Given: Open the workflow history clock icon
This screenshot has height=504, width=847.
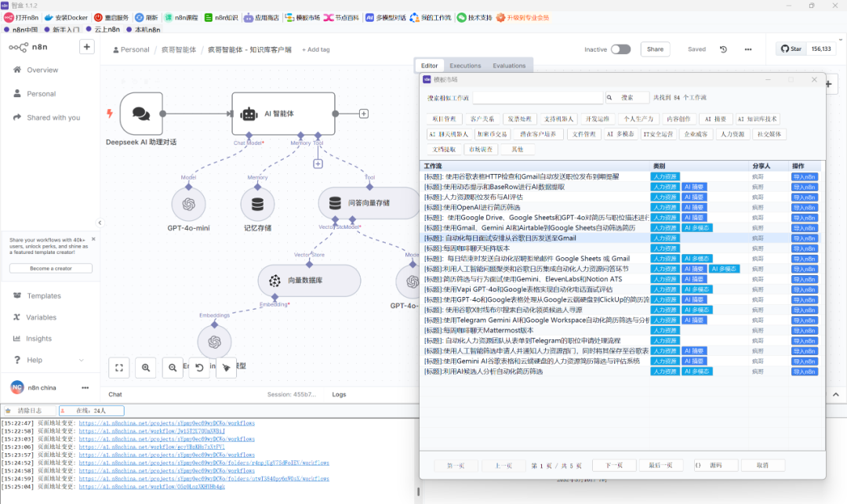Looking at the screenshot, I should pos(723,49).
